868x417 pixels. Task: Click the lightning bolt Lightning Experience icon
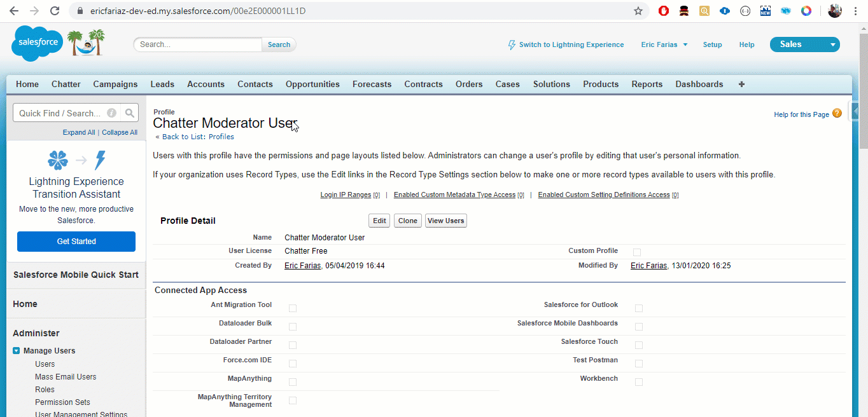[512, 44]
